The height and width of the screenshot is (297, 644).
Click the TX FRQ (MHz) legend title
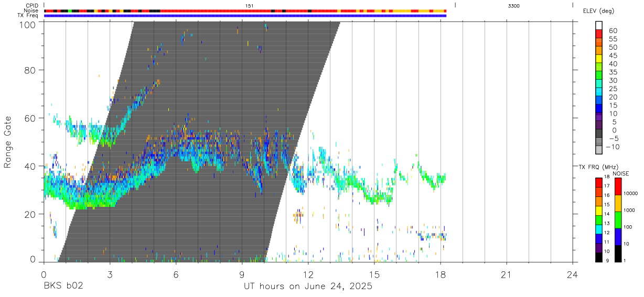598,167
